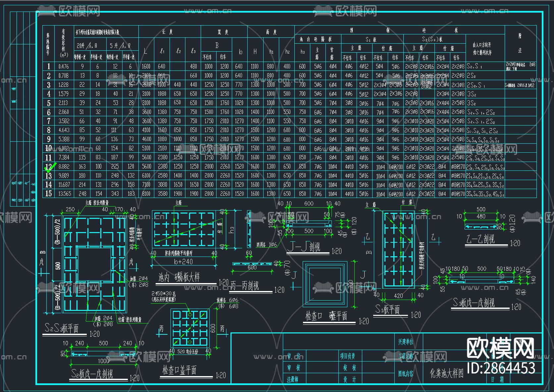Image resolution: width=554 pixels, height=392 pixels.
Task: Select the '兴建单位' label in the title block
Action: point(406,342)
